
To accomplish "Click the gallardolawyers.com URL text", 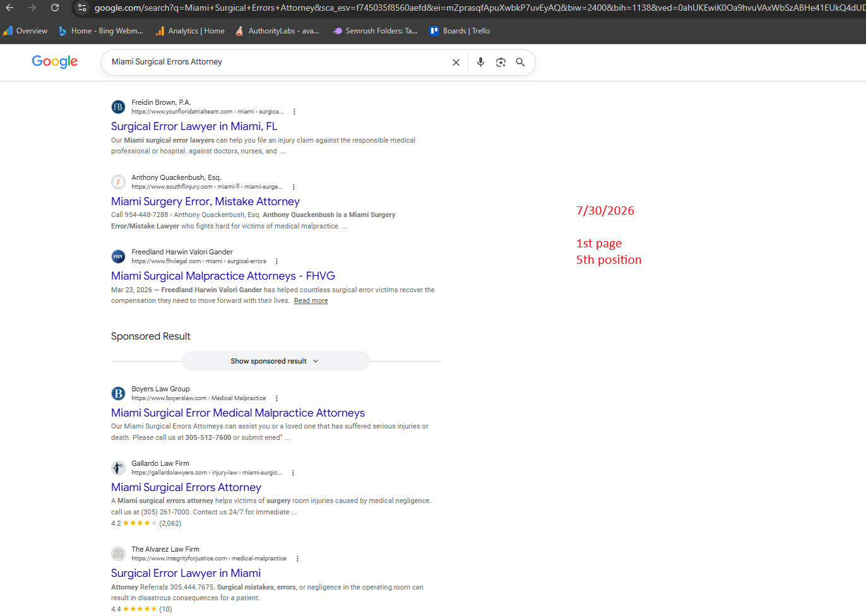I will (x=206, y=473).
